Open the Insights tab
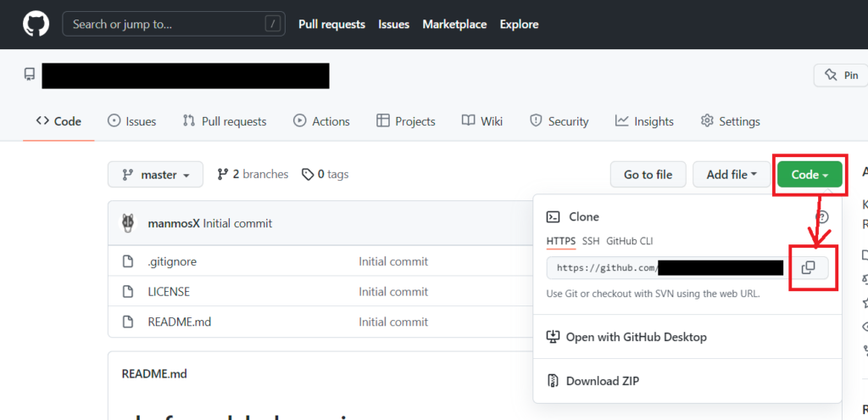Image resolution: width=868 pixels, height=420 pixels. [x=644, y=121]
